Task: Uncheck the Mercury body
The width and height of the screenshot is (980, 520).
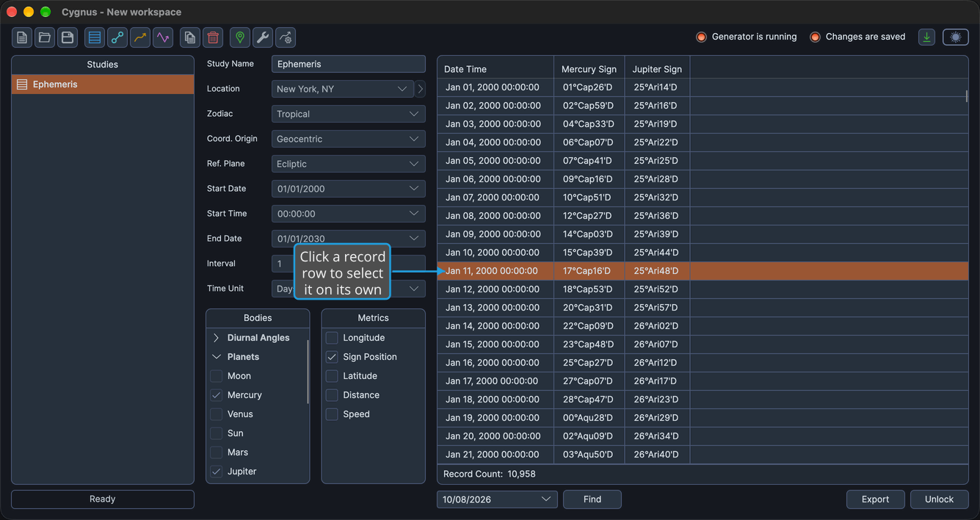Action: point(217,395)
